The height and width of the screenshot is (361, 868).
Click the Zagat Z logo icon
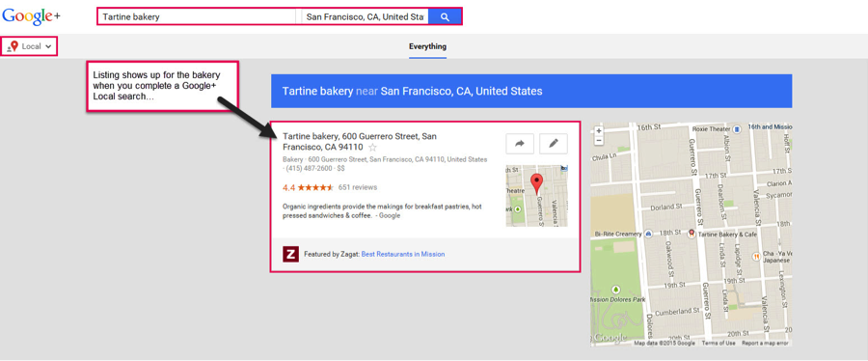[290, 254]
